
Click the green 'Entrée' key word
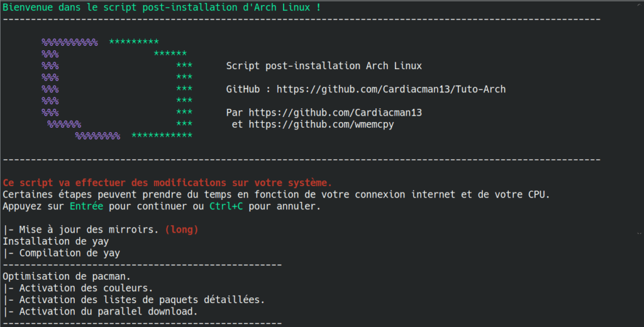(x=86, y=206)
